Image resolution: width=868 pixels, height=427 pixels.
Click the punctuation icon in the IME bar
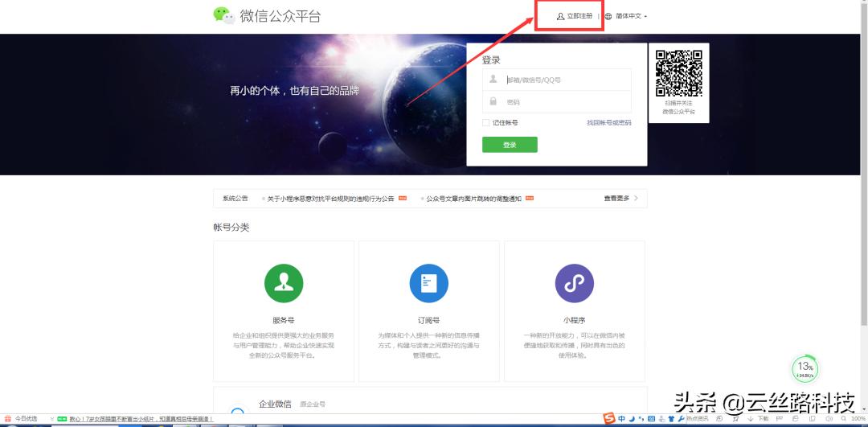641,418
